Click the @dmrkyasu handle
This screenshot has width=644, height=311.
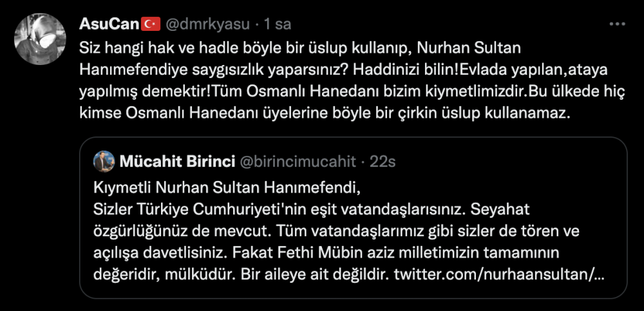[x=208, y=24]
